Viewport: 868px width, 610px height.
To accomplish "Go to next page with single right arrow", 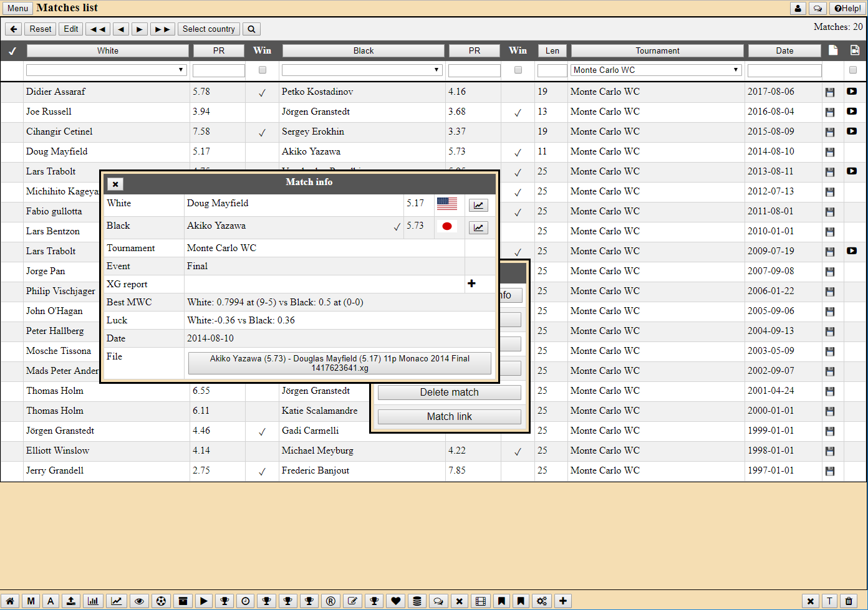I will click(x=139, y=29).
